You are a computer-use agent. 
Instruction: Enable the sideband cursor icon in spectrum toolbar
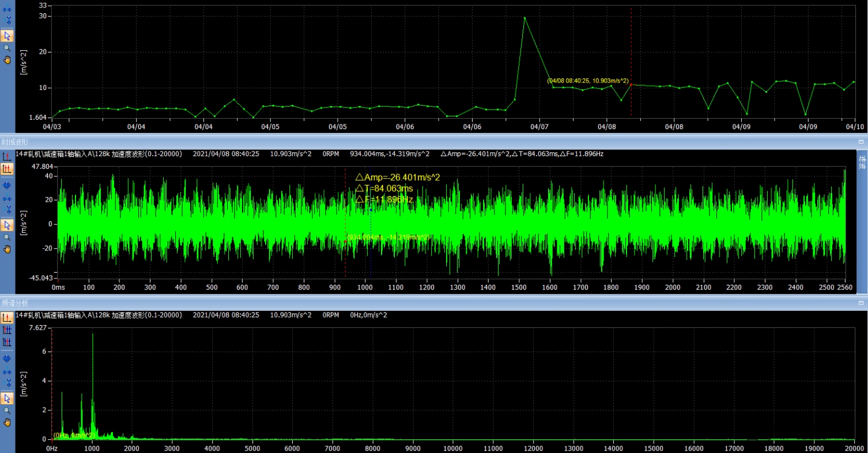click(7, 342)
